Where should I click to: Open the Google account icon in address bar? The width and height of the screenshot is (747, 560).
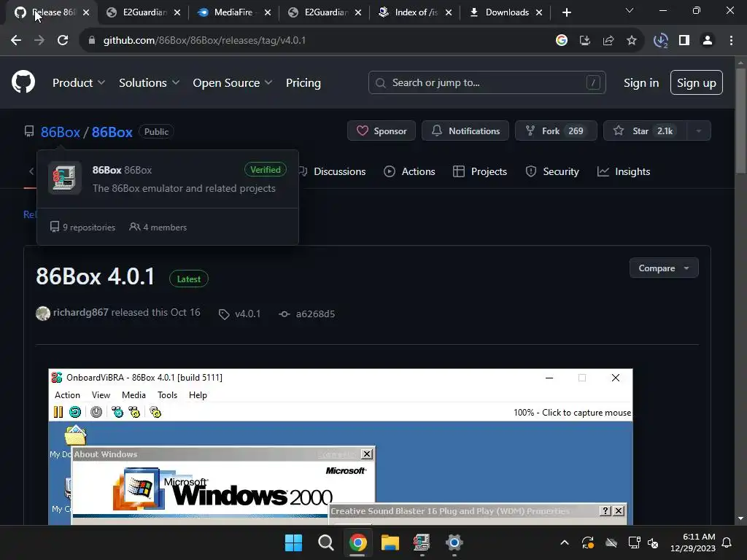(x=562, y=41)
